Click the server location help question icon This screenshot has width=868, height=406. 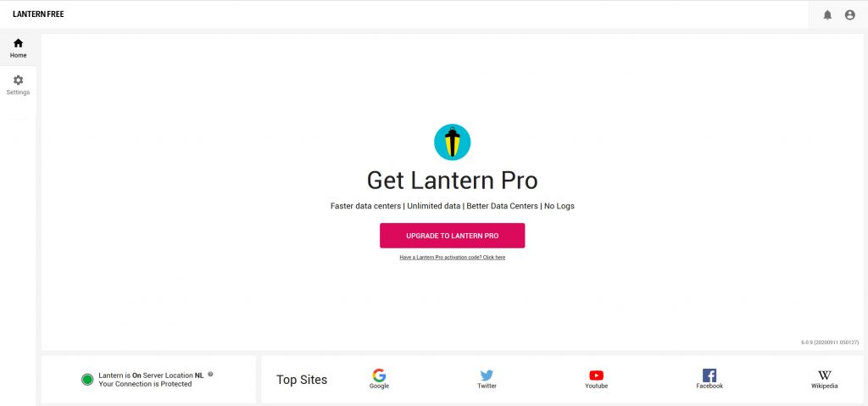point(210,374)
